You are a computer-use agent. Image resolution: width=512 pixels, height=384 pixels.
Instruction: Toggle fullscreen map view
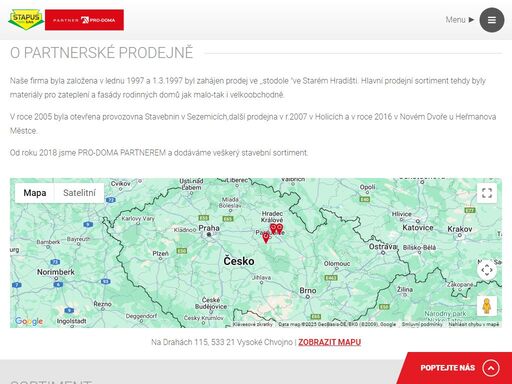pos(487,193)
